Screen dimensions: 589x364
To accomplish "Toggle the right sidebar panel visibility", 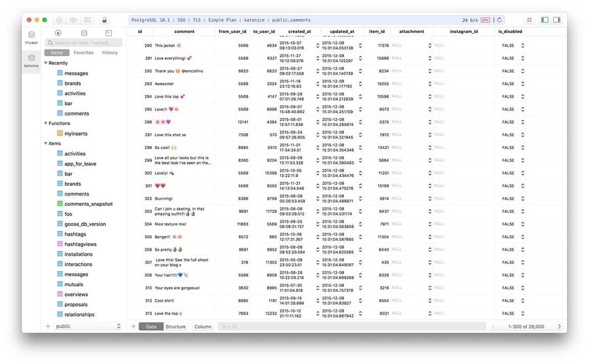I will pos(557,20).
